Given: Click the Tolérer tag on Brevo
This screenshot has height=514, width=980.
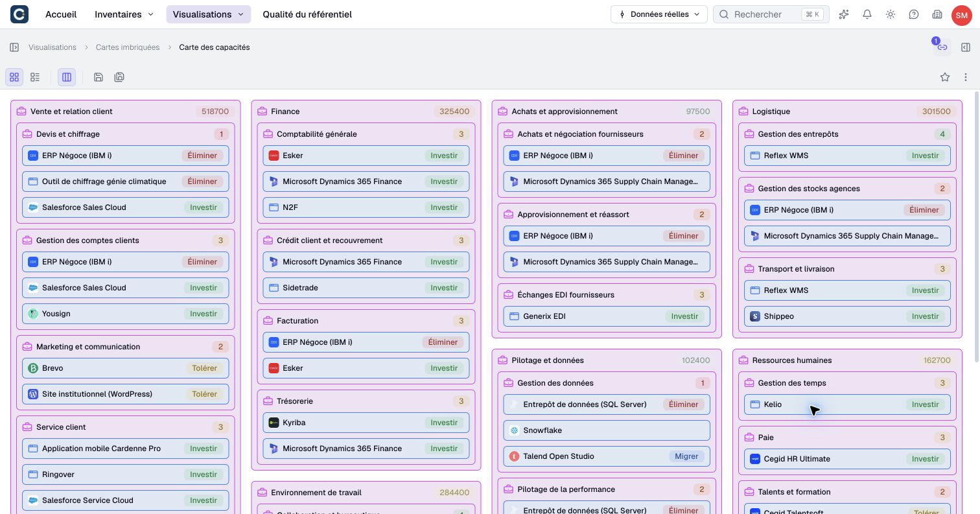Looking at the screenshot, I should (204, 368).
